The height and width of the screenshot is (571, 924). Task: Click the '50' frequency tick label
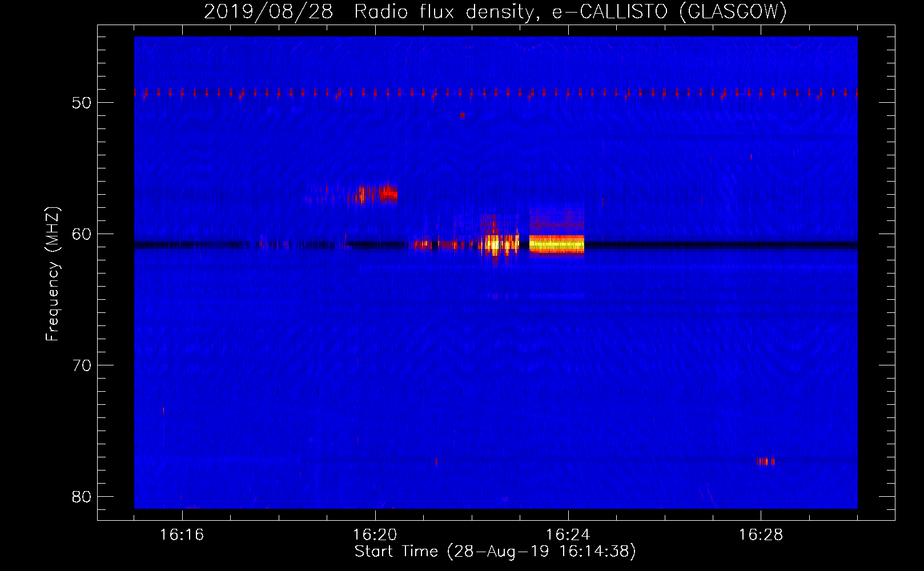click(82, 103)
